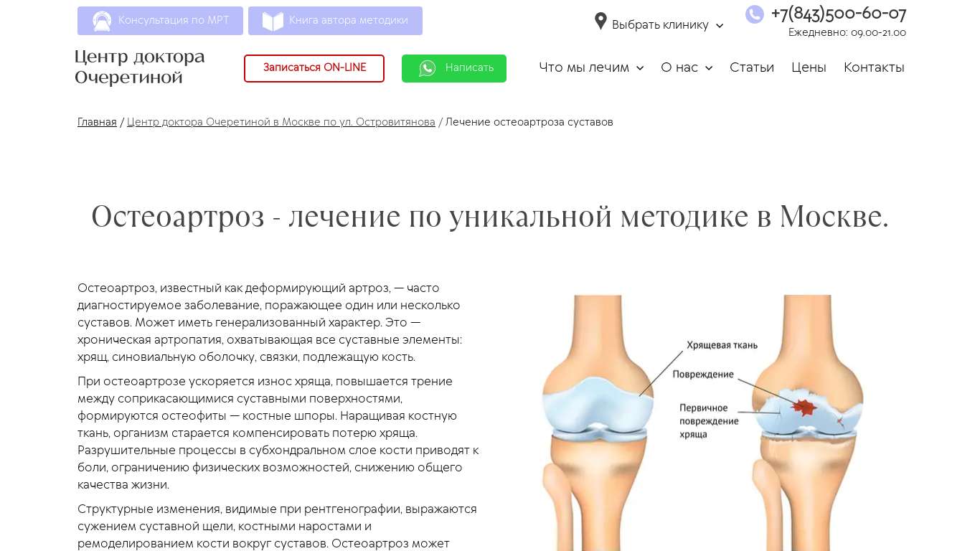Open the Книга автора методики button
Viewport: 980px width, 551px height.
coord(335,21)
